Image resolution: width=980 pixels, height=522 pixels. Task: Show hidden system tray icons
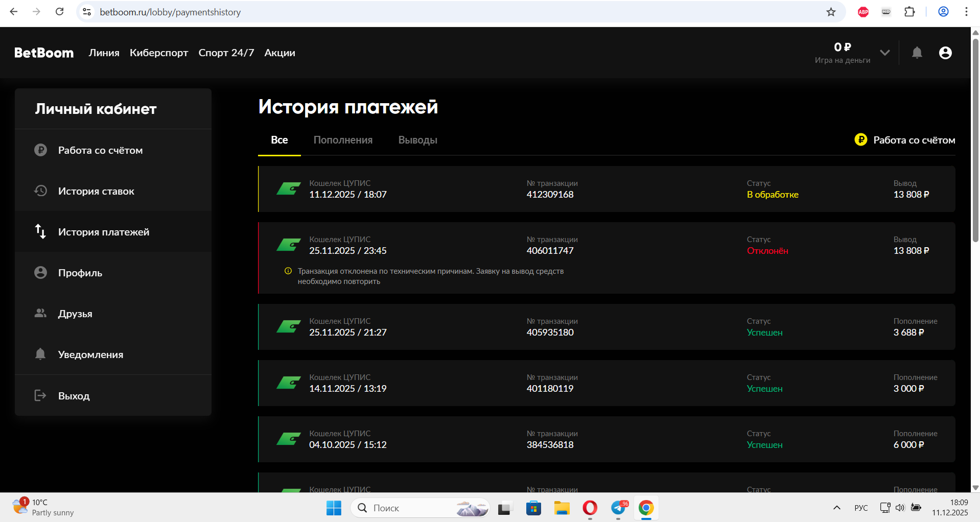click(x=836, y=508)
